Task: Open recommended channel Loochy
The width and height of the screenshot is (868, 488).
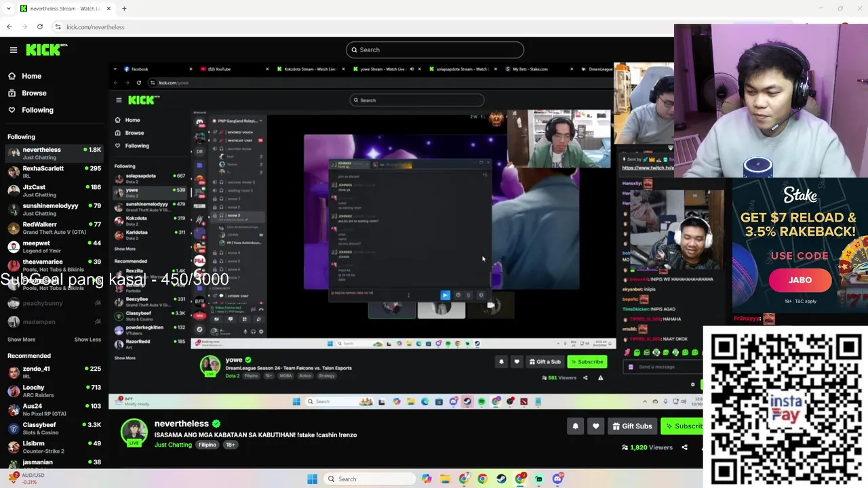Action: click(x=54, y=391)
